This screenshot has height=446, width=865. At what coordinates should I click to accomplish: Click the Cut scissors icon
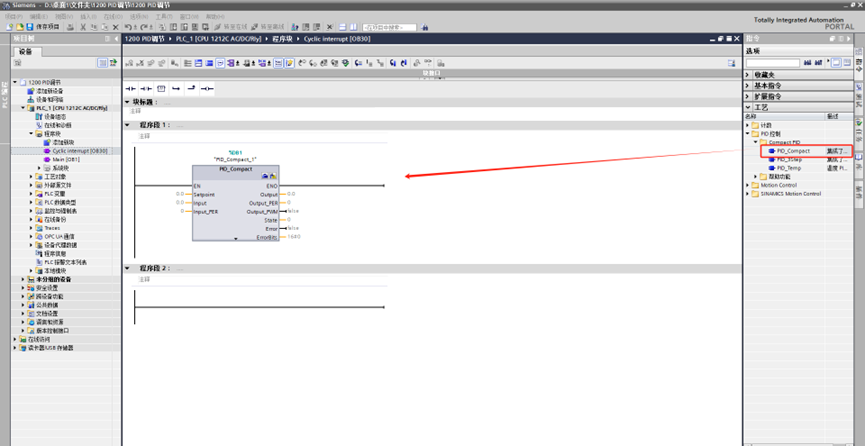pos(83,26)
